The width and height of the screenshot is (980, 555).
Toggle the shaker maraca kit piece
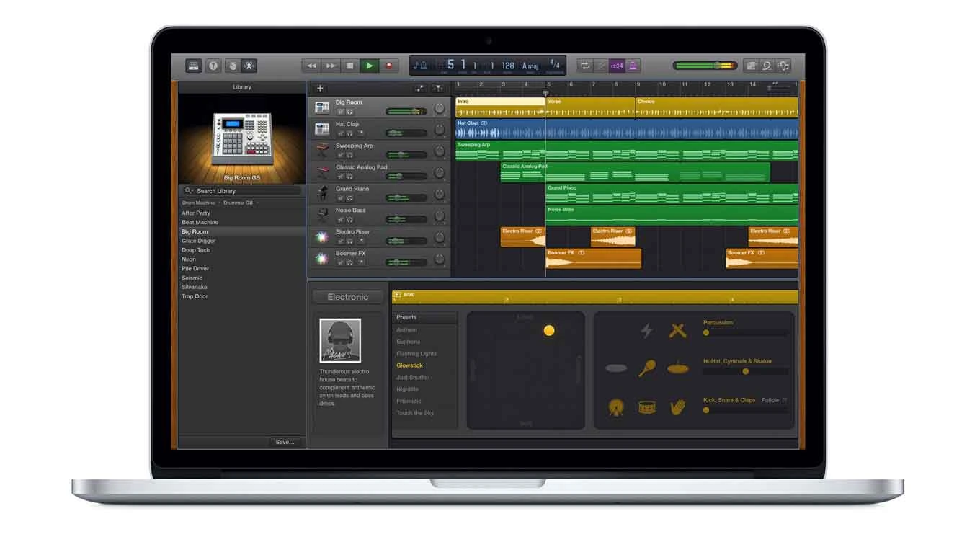click(646, 368)
